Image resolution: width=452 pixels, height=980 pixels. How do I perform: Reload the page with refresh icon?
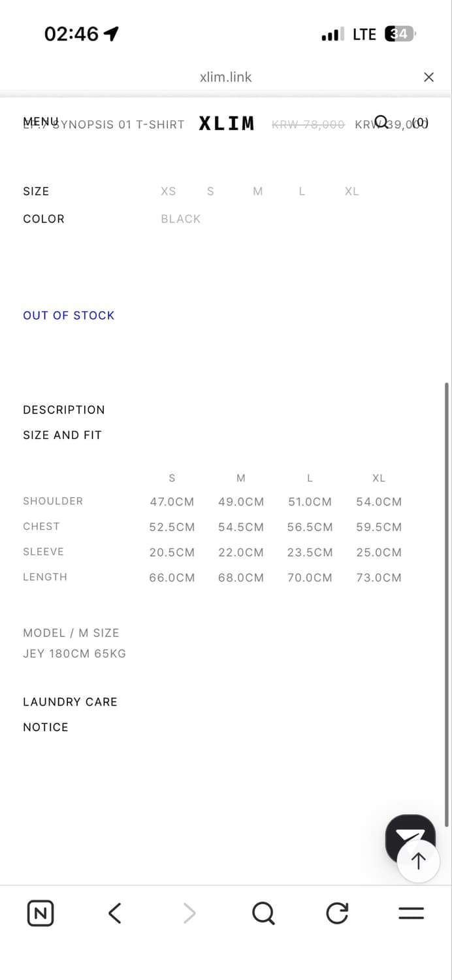(x=337, y=913)
